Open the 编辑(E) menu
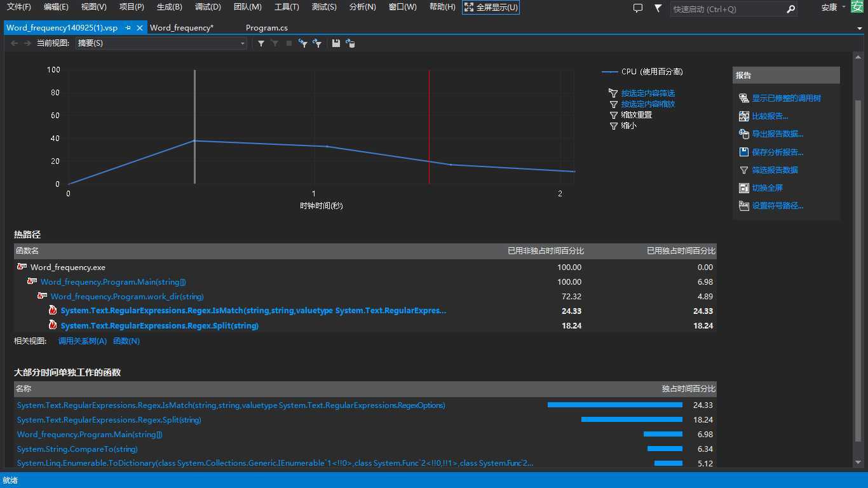The width and height of the screenshot is (868, 488). 56,7
